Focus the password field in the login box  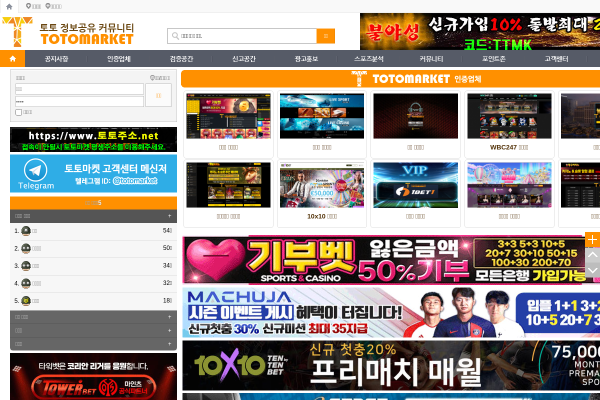(79, 101)
